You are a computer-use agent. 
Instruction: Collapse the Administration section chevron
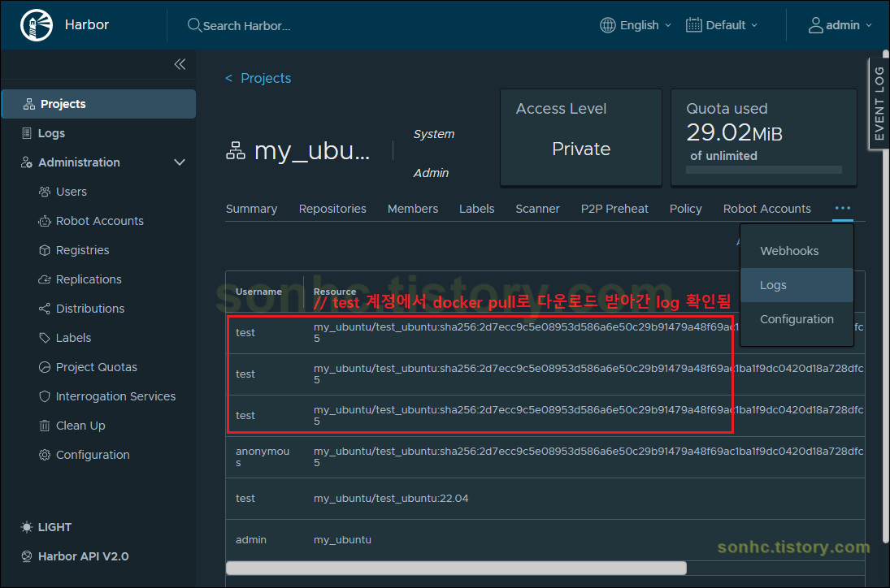[x=180, y=162]
